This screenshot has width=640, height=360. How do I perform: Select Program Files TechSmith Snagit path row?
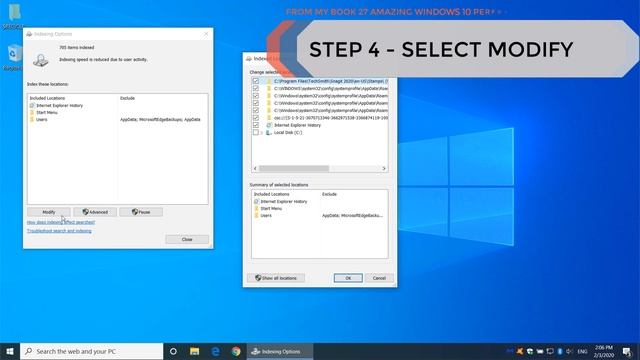331,81
